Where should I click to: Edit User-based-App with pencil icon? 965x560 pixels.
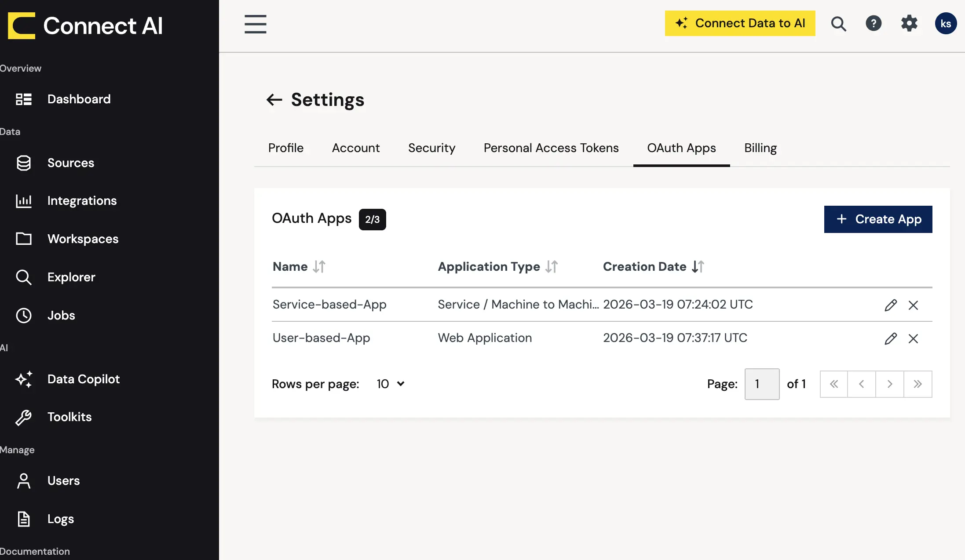pos(891,338)
